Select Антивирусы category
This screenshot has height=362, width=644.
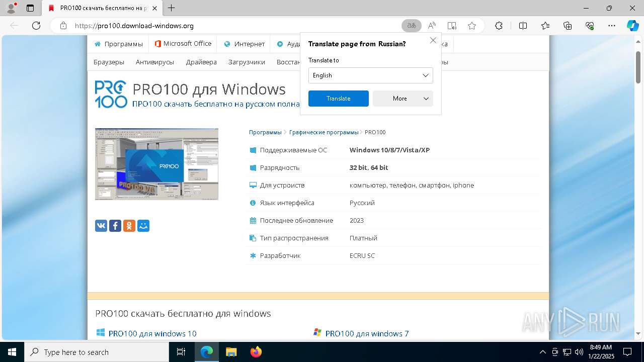pyautogui.click(x=155, y=62)
